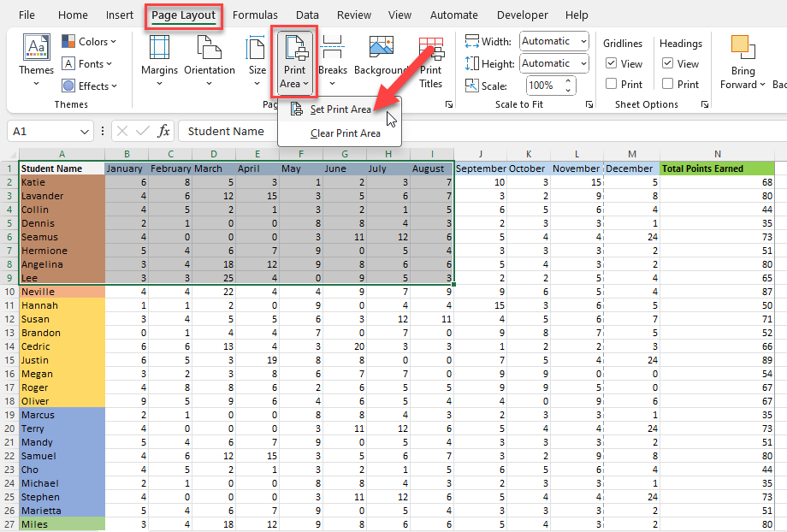The height and width of the screenshot is (532, 787).
Task: Open the Margins options
Action: 159,60
